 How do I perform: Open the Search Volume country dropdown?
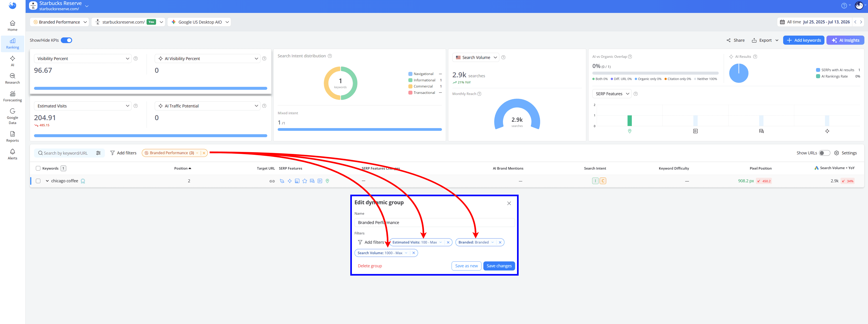(476, 58)
